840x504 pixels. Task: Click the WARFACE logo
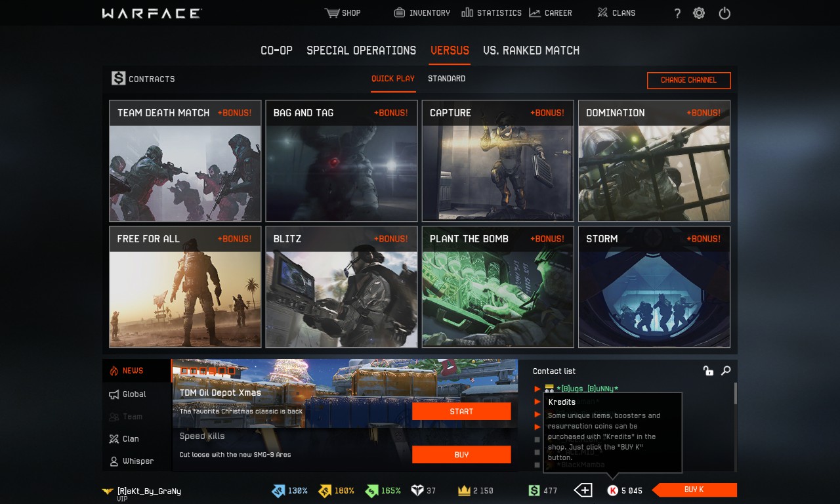coord(152,13)
